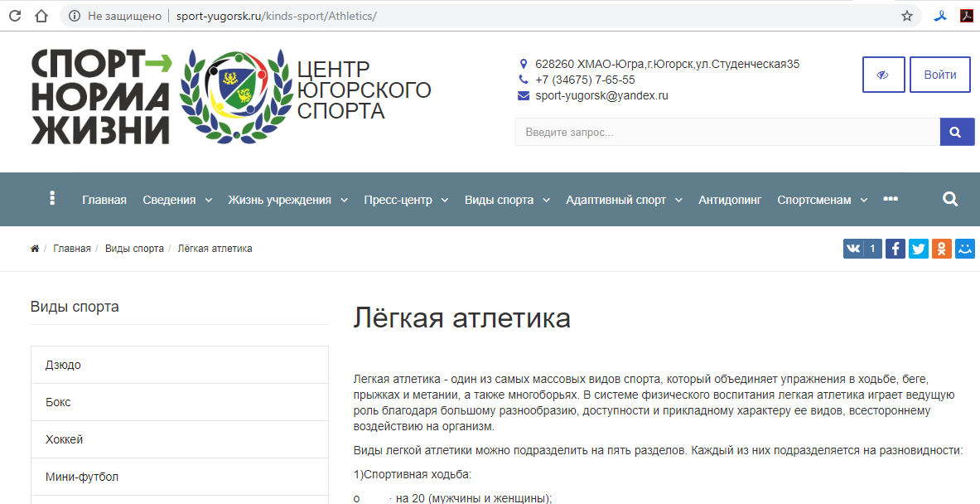980x504 pixels.
Task: Open the vertical dots nav menu icon
Action: pos(52,198)
